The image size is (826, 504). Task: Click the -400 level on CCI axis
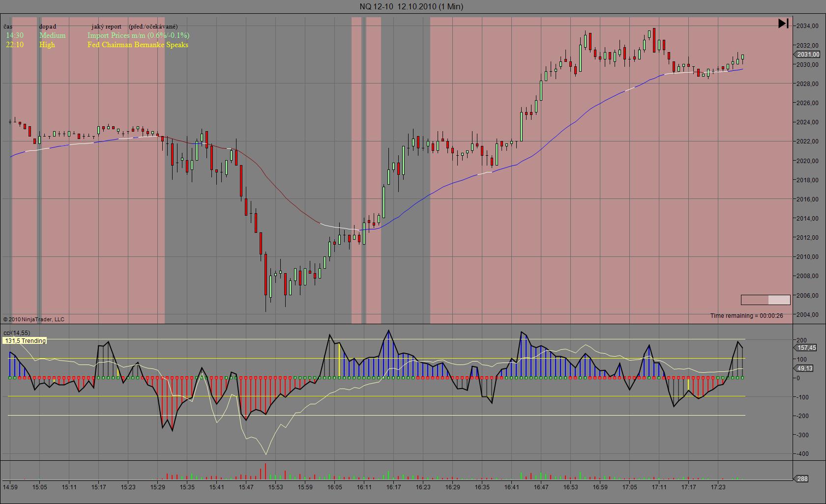802,454
